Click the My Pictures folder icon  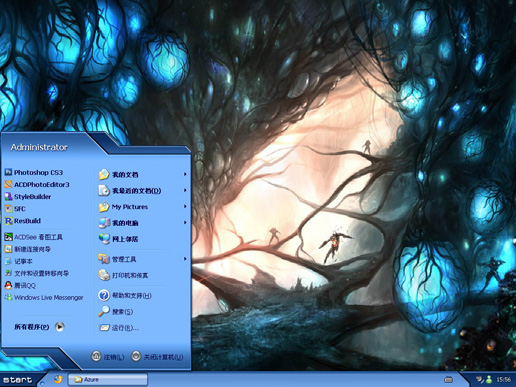pyautogui.click(x=104, y=207)
